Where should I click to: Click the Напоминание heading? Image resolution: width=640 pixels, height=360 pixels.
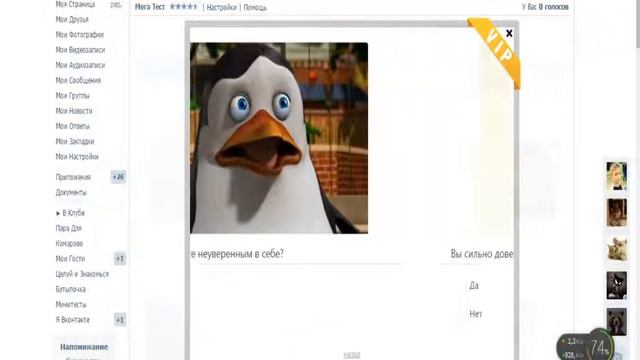[x=84, y=347]
